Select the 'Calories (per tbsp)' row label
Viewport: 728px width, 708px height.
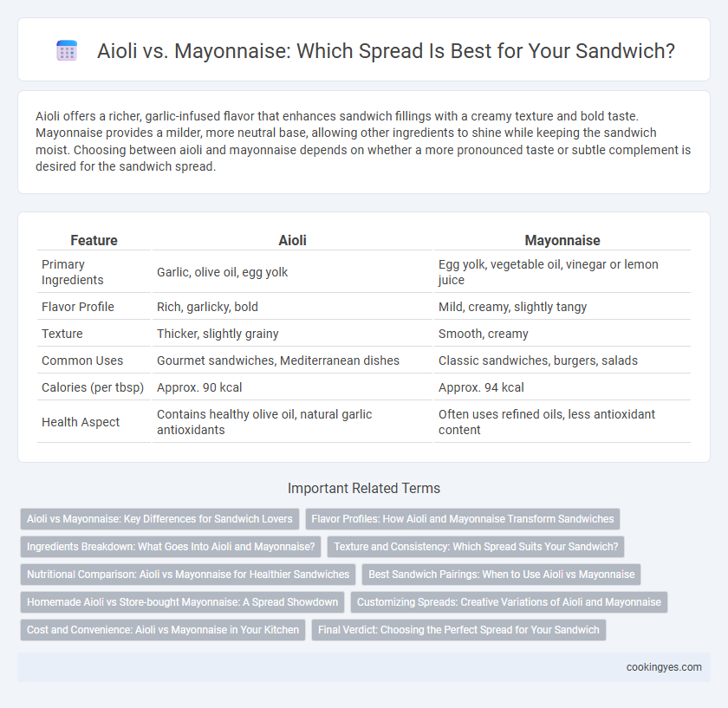[93, 387]
